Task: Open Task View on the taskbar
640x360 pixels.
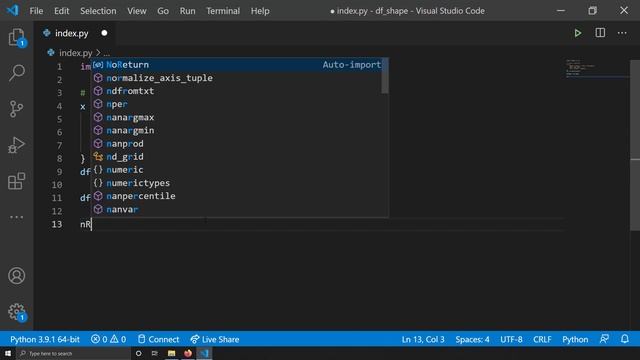Action: tap(155, 353)
